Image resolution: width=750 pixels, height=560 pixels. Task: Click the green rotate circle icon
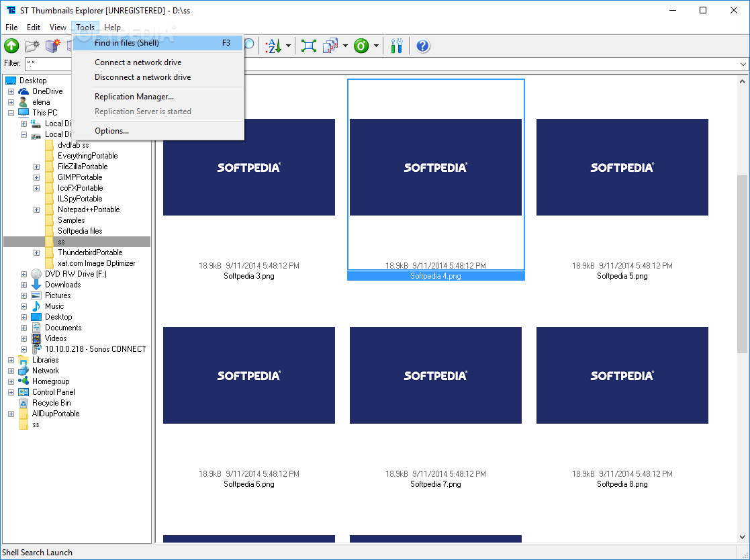coord(362,46)
